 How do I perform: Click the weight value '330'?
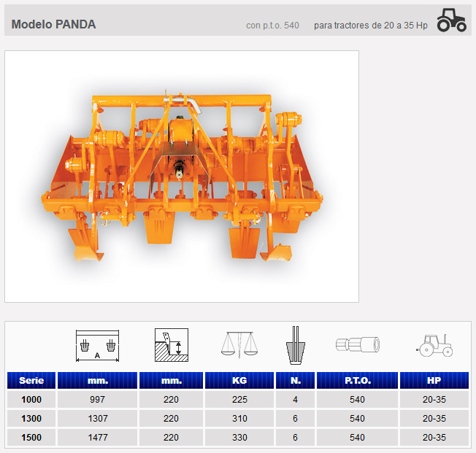[x=239, y=437]
